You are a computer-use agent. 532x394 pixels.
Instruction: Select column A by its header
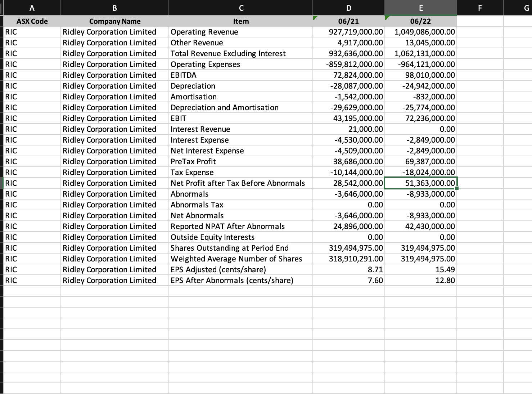pos(32,8)
